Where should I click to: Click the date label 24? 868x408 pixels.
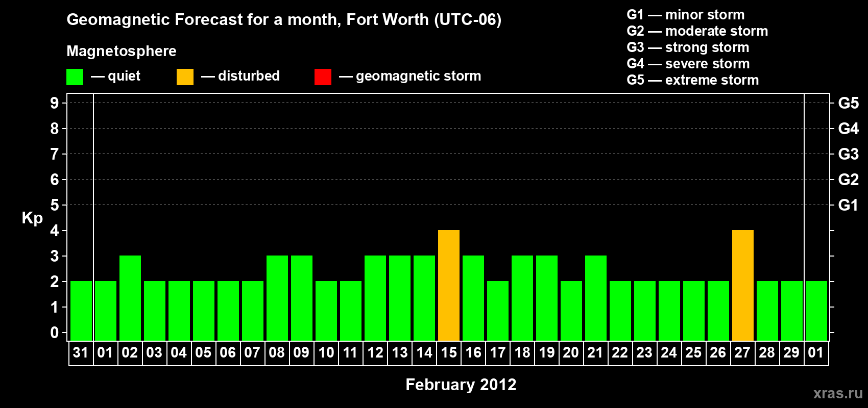click(x=669, y=352)
